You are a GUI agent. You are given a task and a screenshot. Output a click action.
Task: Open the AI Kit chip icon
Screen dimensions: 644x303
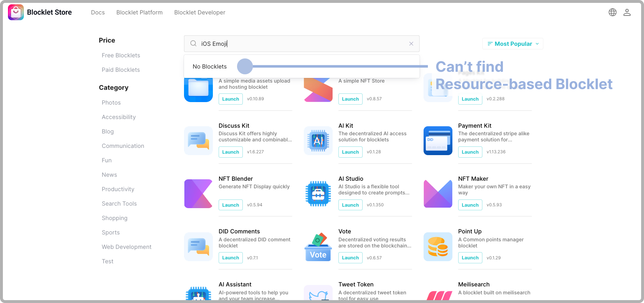point(318,141)
